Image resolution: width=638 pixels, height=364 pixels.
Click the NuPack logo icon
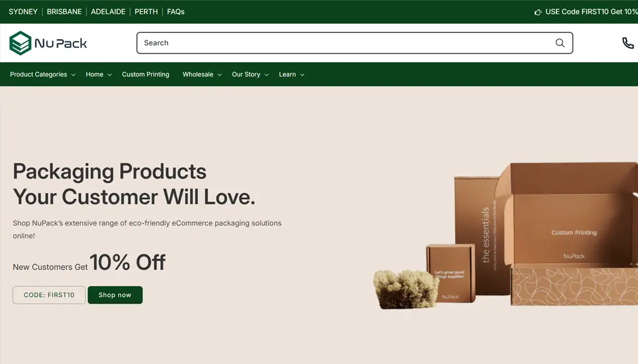21,43
